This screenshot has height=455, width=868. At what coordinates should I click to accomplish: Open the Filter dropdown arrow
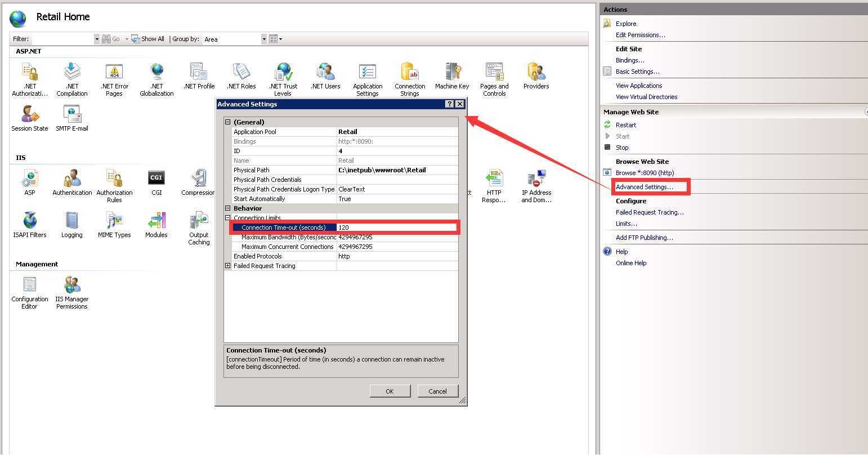click(x=97, y=39)
